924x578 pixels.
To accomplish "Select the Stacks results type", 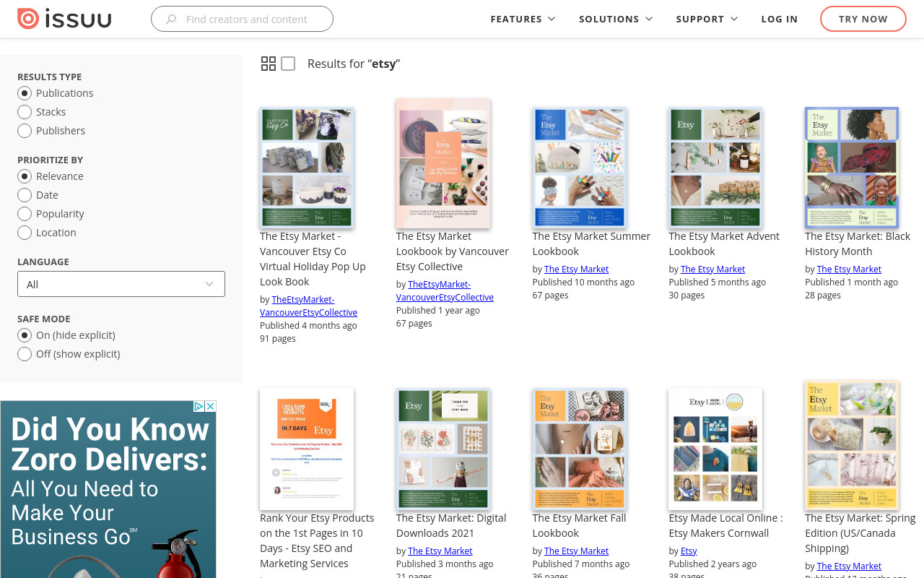I will click(x=25, y=112).
